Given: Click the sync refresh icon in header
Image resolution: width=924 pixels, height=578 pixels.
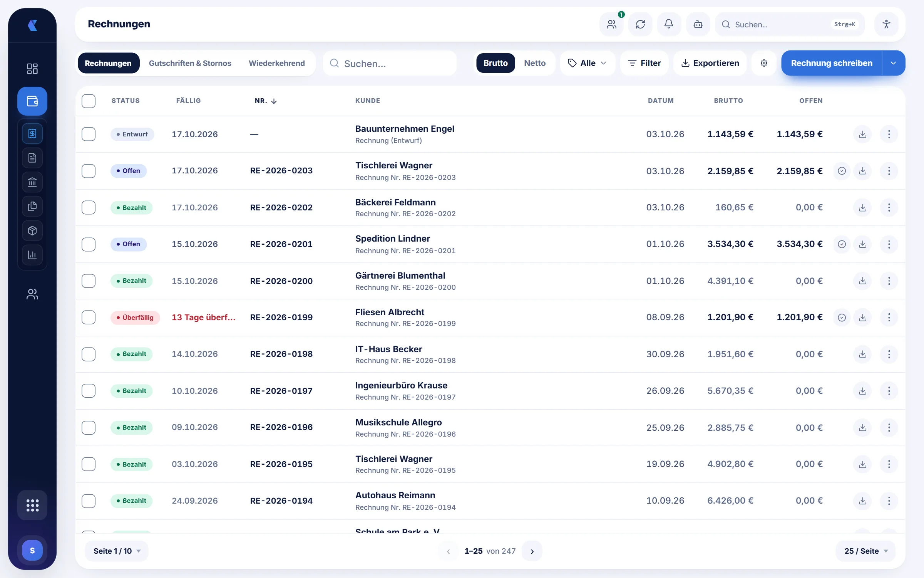Looking at the screenshot, I should point(640,24).
